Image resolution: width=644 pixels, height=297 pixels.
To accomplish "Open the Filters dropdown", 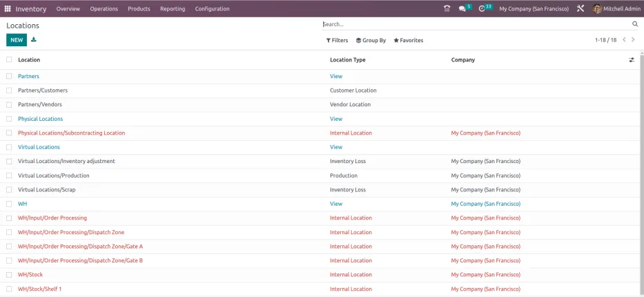I will (337, 40).
